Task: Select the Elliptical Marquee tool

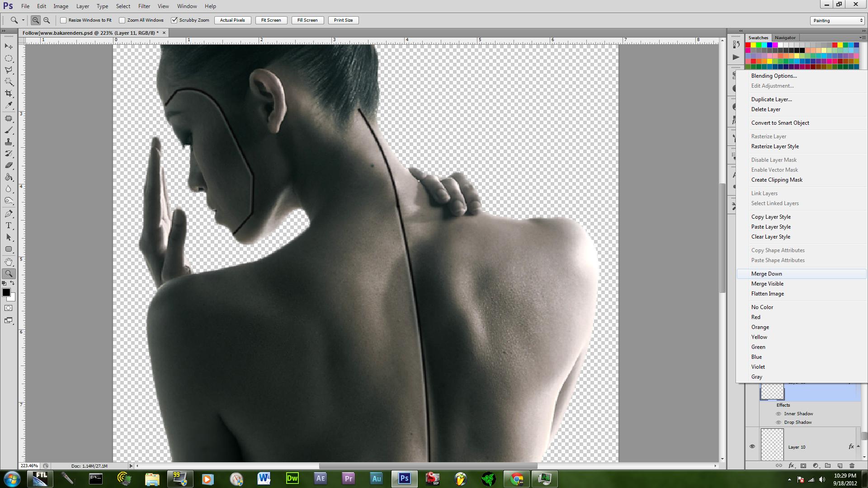Action: [9, 58]
